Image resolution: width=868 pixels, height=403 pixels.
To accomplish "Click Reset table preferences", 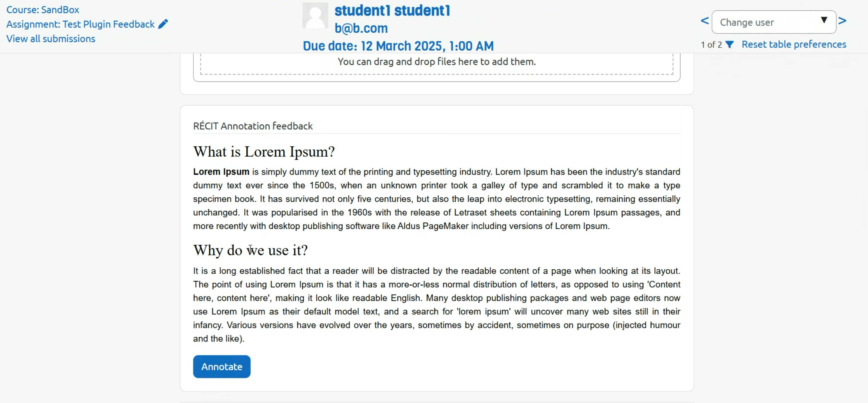I will tap(794, 44).
